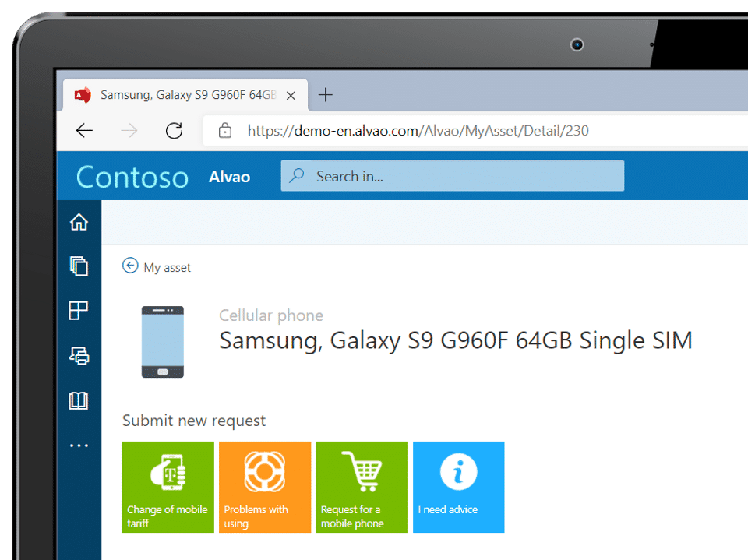748x560 pixels.
Task: Click the cellular phone asset image
Action: pyautogui.click(x=163, y=342)
